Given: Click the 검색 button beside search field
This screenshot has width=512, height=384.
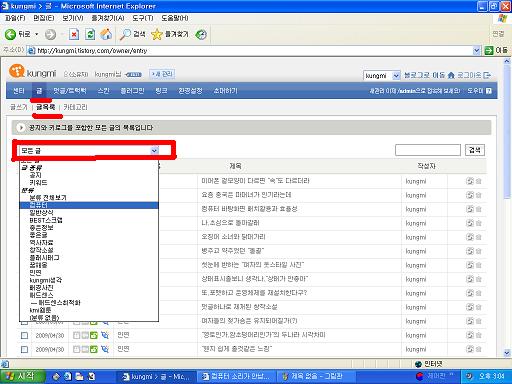Looking at the screenshot, I should tap(475, 150).
